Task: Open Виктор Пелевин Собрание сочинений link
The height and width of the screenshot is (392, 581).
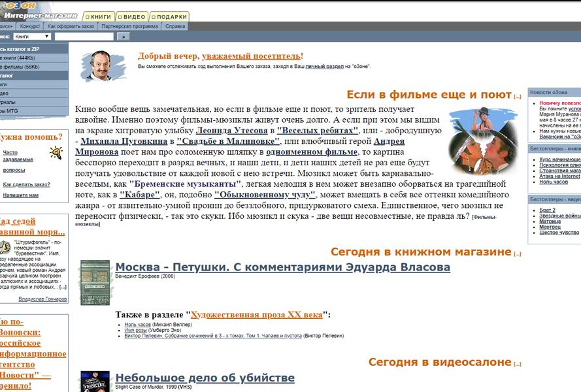Action: tap(213, 336)
